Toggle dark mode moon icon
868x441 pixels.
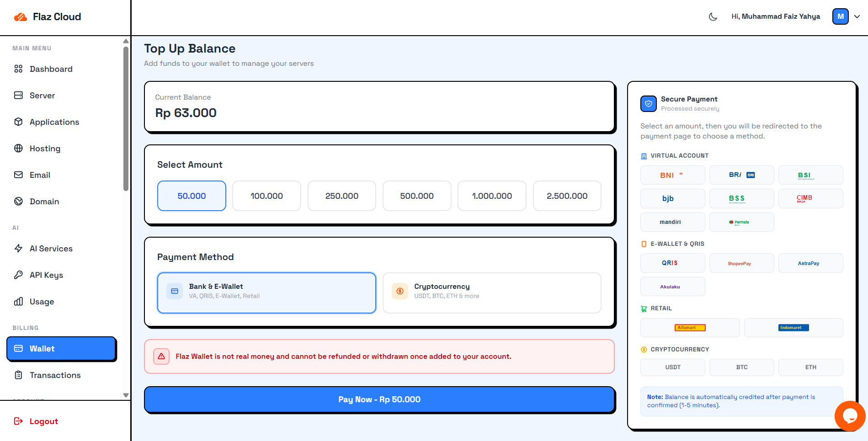tap(713, 17)
